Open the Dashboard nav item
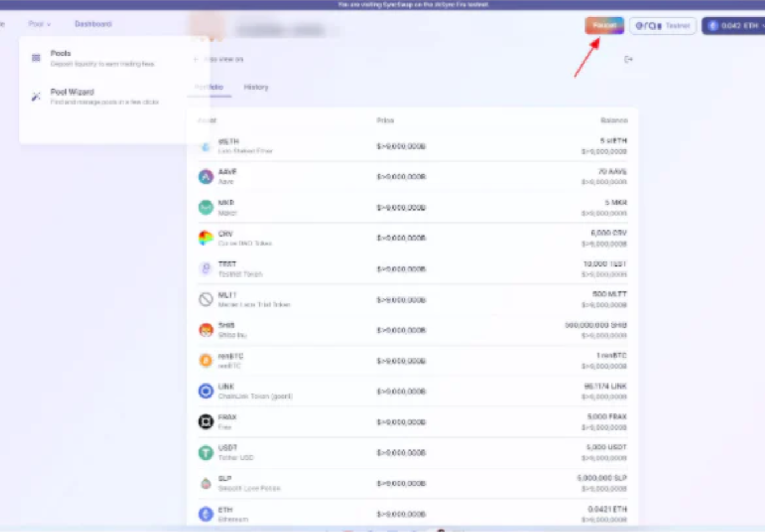The image size is (766, 532). tap(93, 24)
